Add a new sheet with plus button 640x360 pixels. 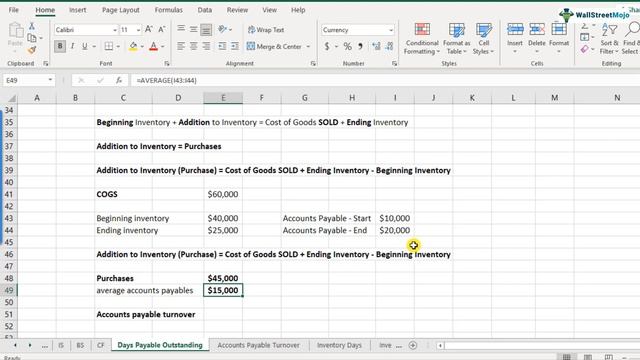[413, 345]
